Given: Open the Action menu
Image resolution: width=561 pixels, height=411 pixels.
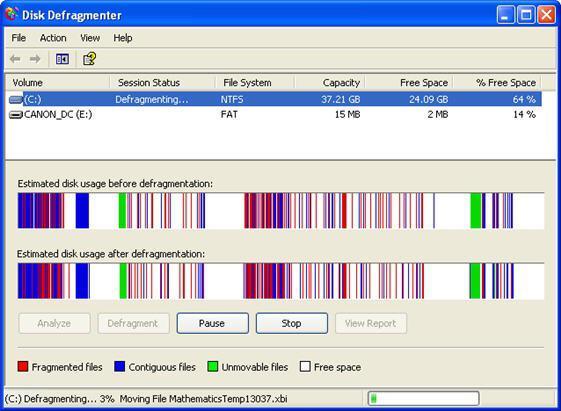Looking at the screenshot, I should (53, 38).
